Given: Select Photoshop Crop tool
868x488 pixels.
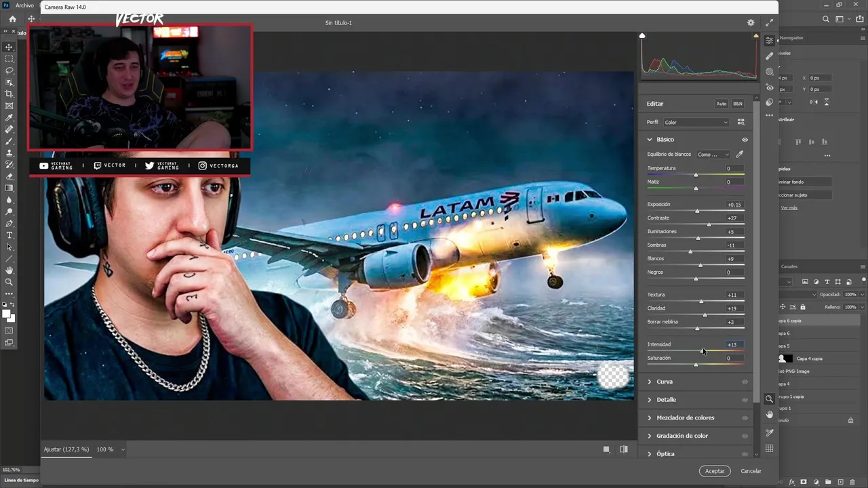Looking at the screenshot, I should tap(9, 94).
